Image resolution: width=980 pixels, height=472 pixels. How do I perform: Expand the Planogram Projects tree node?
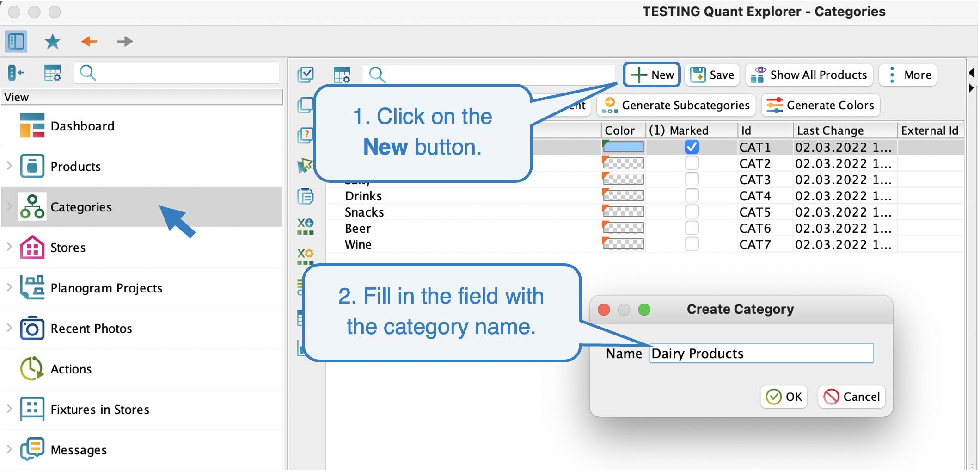point(9,287)
